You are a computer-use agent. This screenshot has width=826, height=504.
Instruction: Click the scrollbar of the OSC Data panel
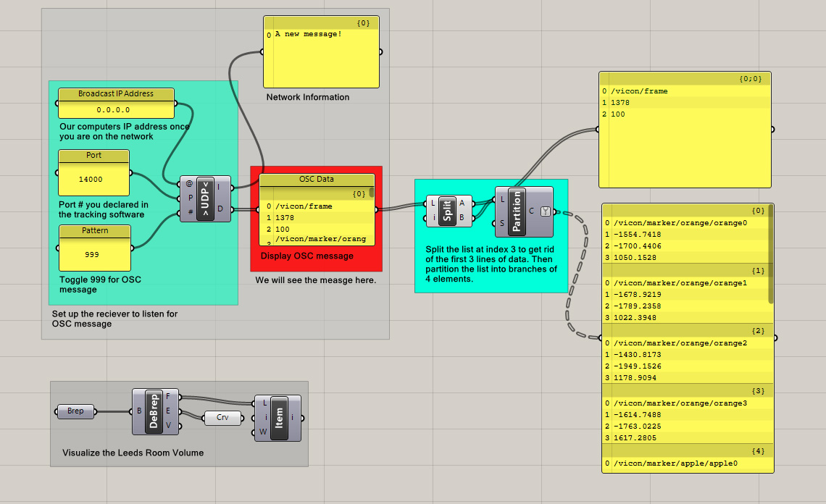coord(372,193)
